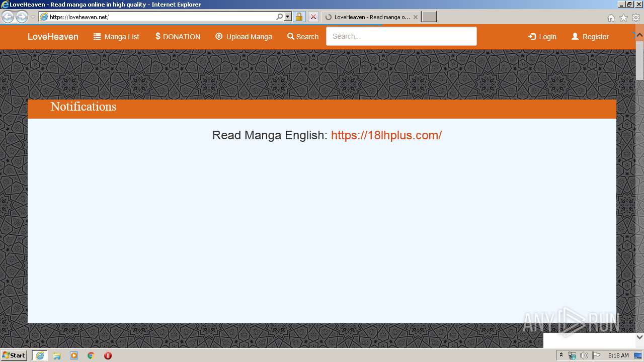Open Favorites star icon
Screen dimensions: 644x362
tap(623, 18)
